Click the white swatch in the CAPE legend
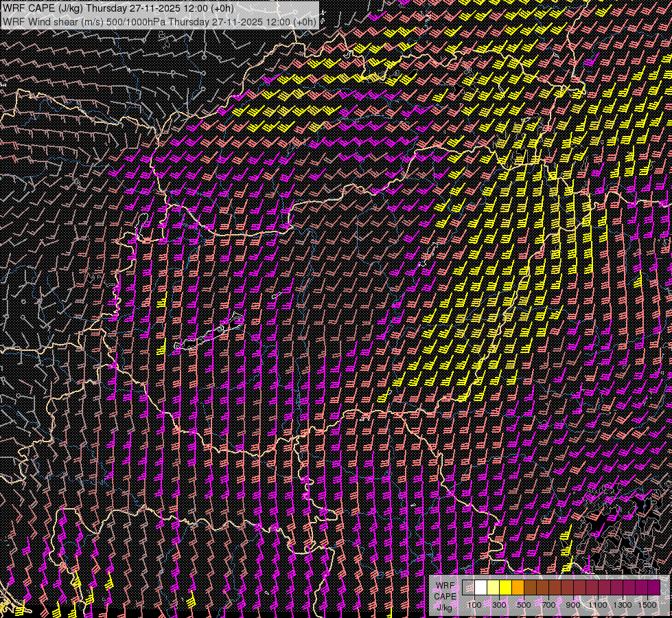The image size is (672, 618). click(x=480, y=588)
